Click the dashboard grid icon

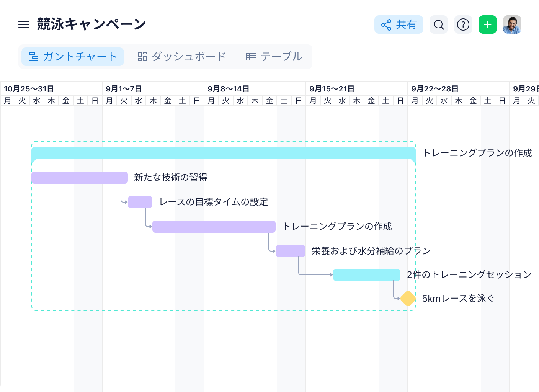(142, 56)
